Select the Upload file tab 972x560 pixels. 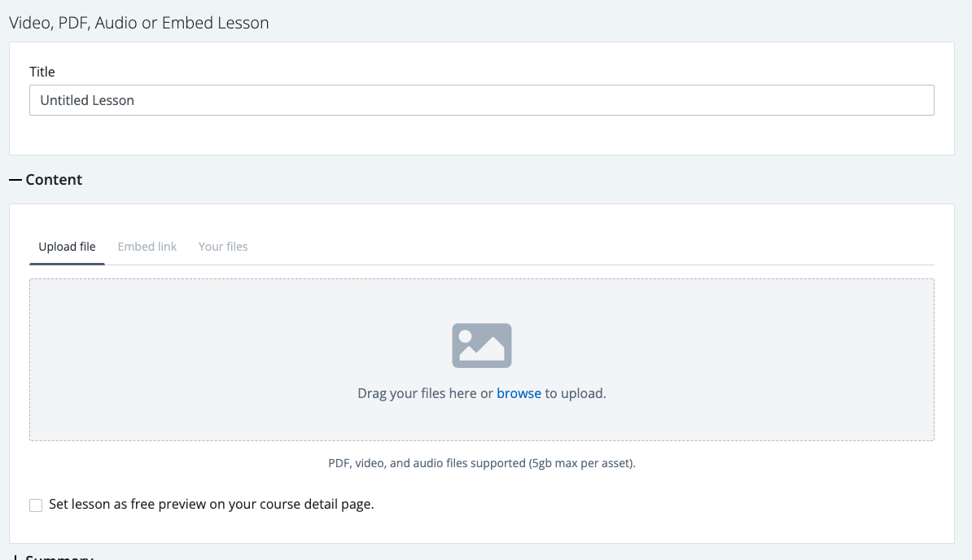click(67, 246)
